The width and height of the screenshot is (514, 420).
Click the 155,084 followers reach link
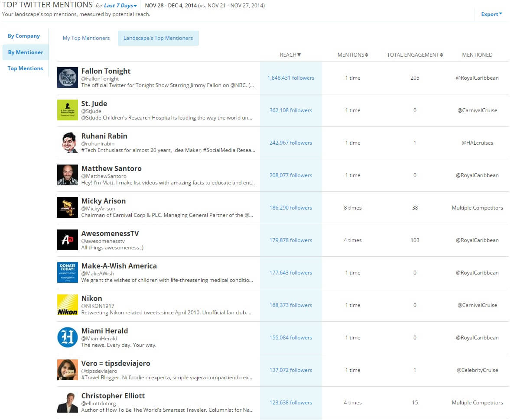click(291, 337)
